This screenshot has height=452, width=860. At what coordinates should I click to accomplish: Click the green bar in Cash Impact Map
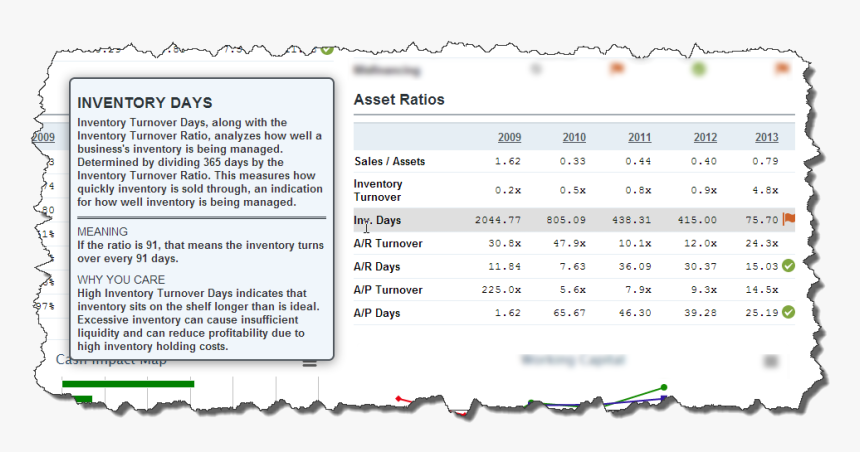tap(128, 383)
